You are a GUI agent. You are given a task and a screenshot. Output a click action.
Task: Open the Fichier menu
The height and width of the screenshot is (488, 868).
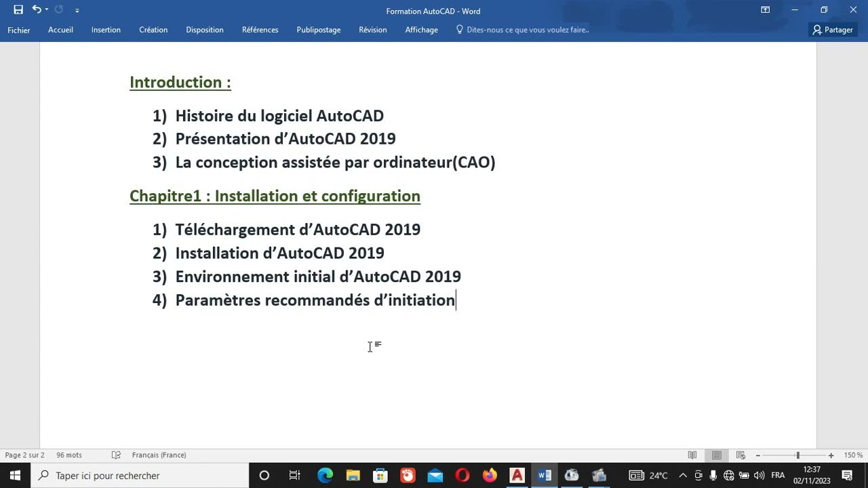[x=19, y=30]
